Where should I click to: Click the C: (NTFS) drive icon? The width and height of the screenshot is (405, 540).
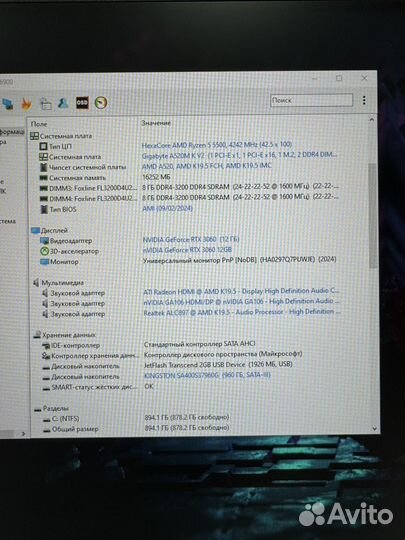[x=46, y=419]
